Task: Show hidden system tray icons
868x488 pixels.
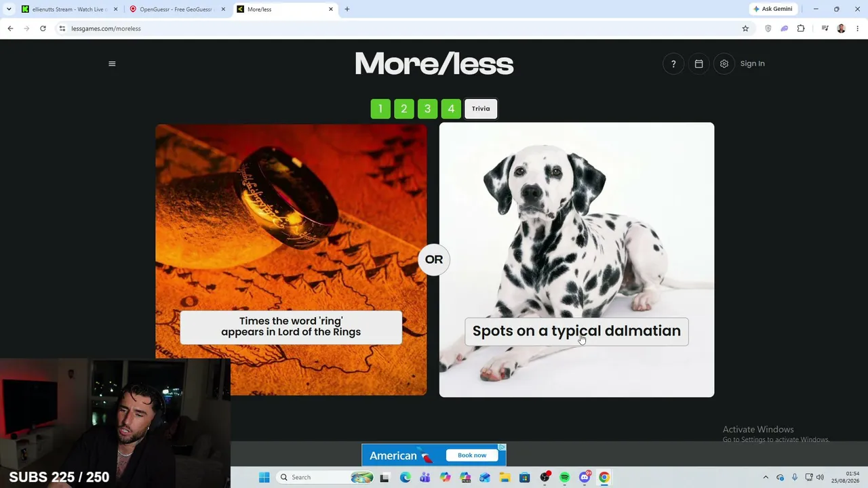Action: [x=766, y=477]
